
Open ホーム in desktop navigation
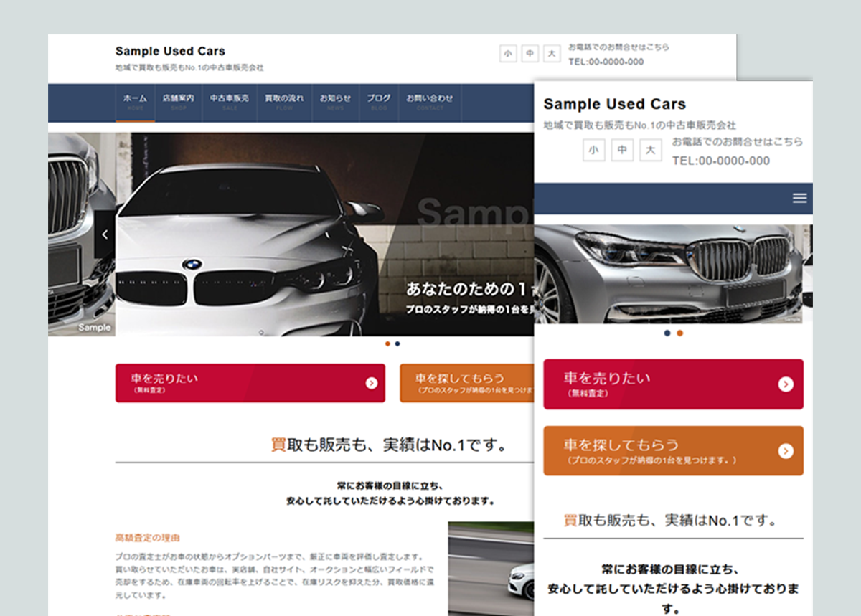click(135, 103)
